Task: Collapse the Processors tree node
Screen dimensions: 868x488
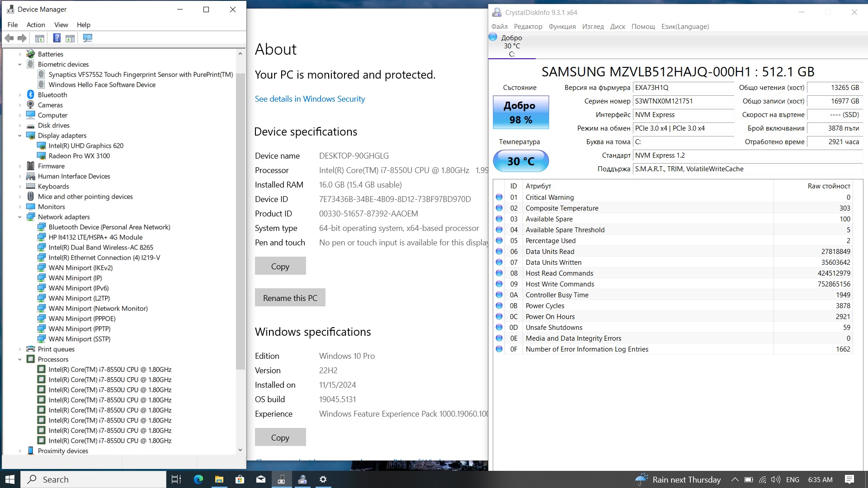Action: [x=20, y=360]
